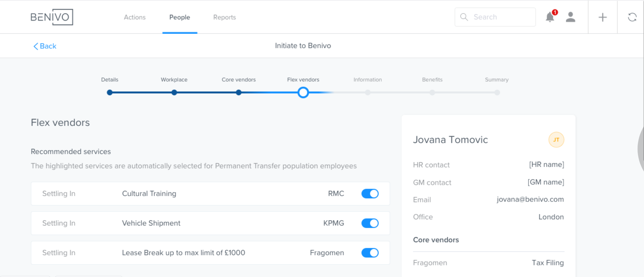Click the Initiate to Benivo title
This screenshot has height=277, width=644.
point(303,46)
